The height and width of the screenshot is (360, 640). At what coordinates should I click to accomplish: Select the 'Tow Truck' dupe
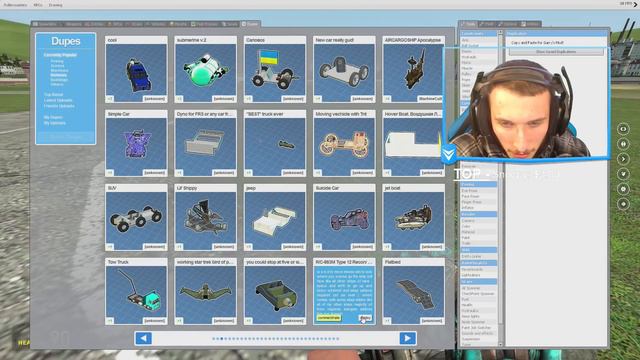coord(136,291)
